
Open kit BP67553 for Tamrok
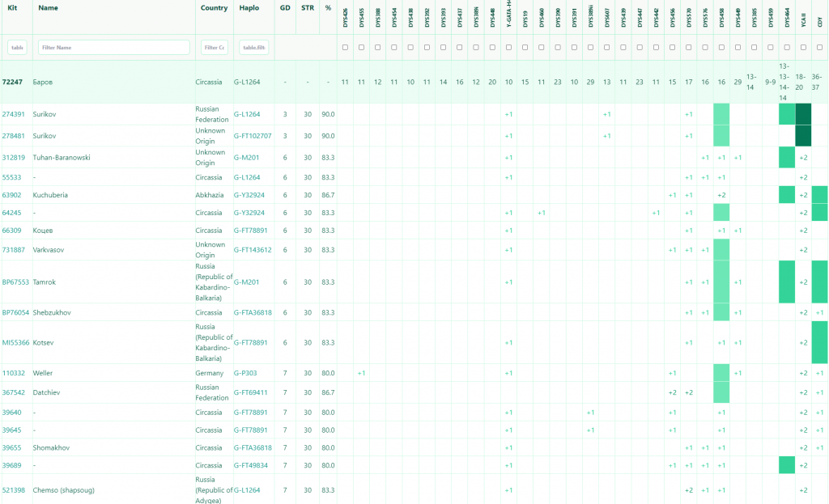pos(15,282)
